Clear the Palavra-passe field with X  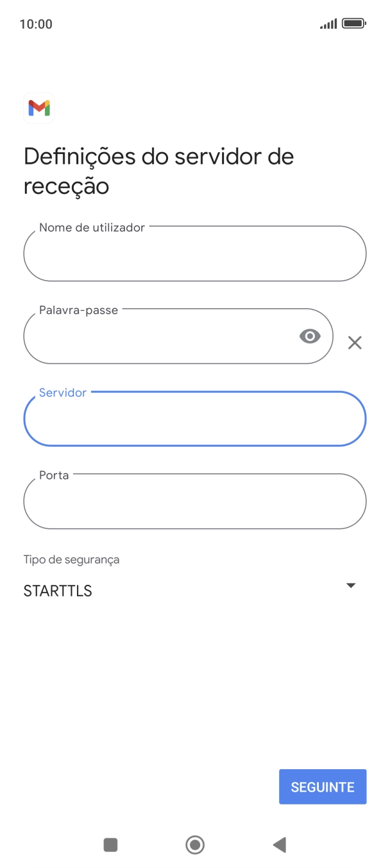(355, 343)
